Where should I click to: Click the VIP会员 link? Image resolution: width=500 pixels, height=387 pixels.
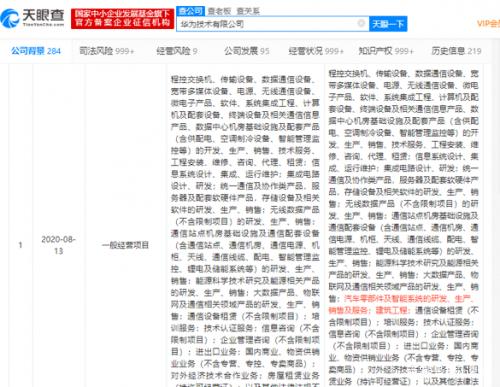[488, 23]
